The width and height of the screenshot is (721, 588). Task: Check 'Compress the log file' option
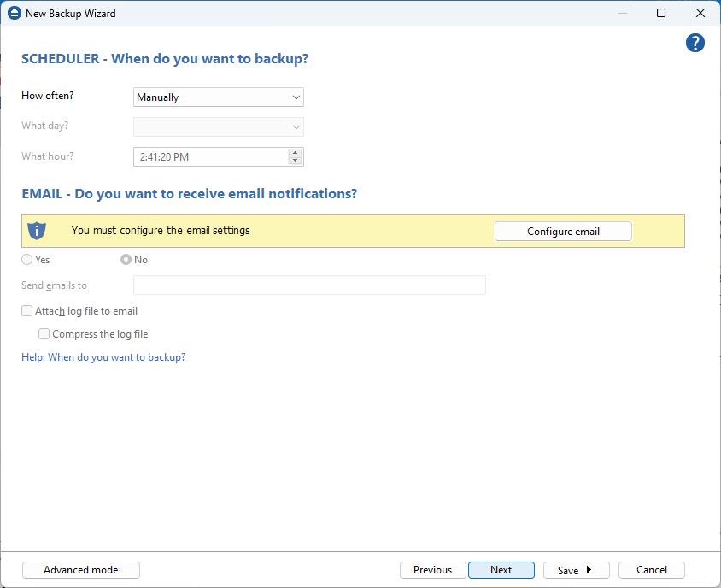pos(44,334)
